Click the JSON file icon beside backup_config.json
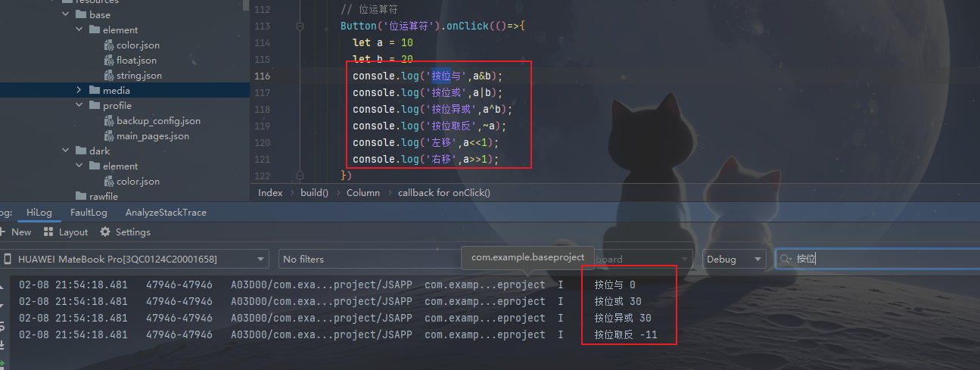Viewport: 980px width, 370px height. (x=109, y=121)
